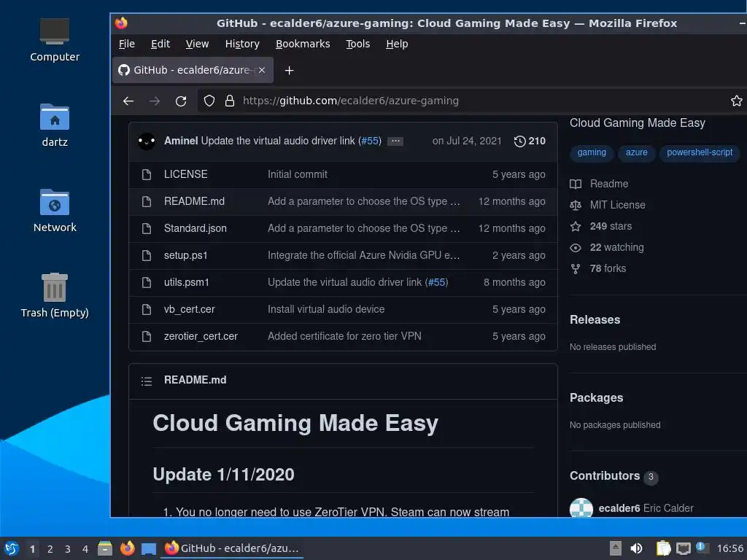
Task: Open the volume speaker tray icon
Action: 636,548
